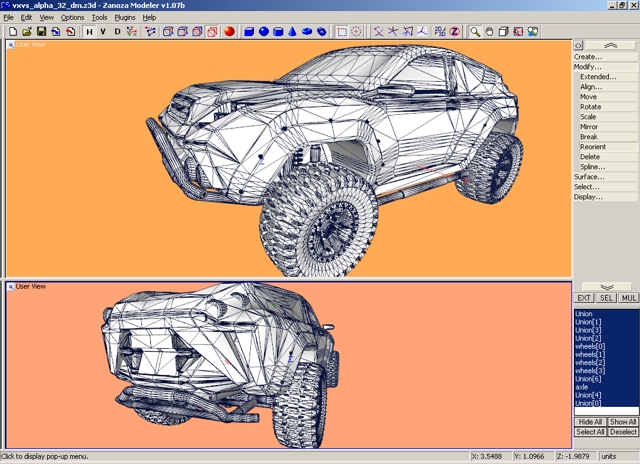The width and height of the screenshot is (640, 464).
Task: Select the Pan hand tool
Action: [489, 32]
